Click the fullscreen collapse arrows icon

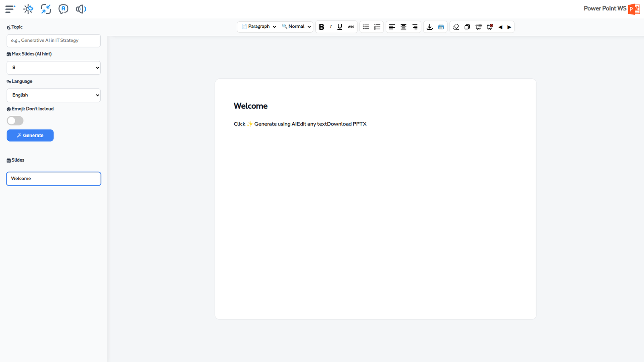[x=46, y=9]
